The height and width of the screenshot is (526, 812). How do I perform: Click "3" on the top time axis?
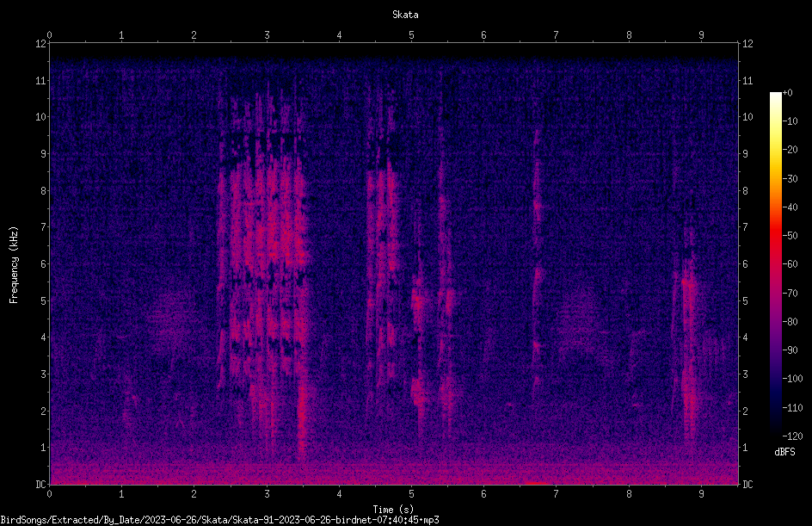click(267, 35)
